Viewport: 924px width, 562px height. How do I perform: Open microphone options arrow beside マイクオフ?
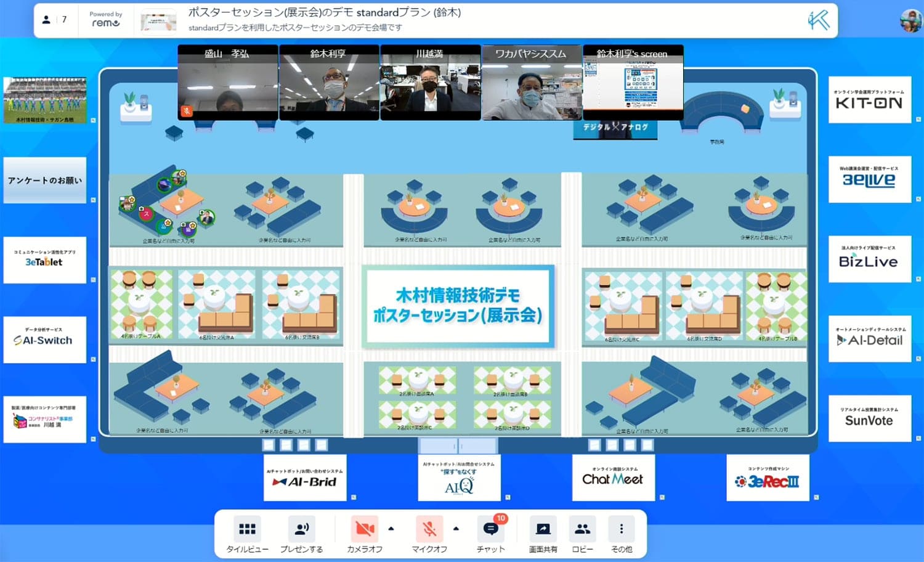(x=456, y=529)
